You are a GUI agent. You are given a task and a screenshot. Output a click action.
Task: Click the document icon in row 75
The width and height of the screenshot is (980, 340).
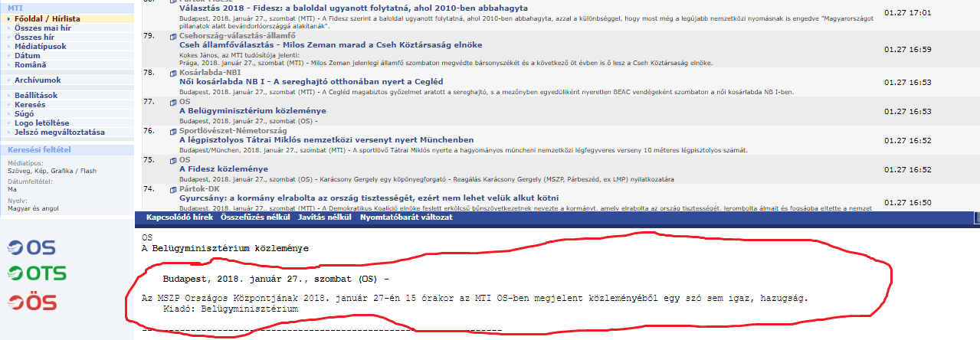point(173,160)
